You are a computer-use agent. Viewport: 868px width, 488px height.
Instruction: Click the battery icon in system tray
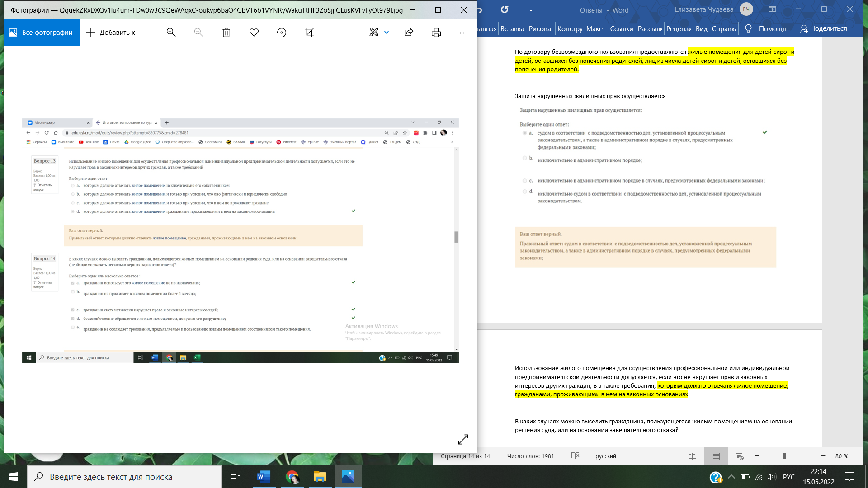(x=745, y=477)
